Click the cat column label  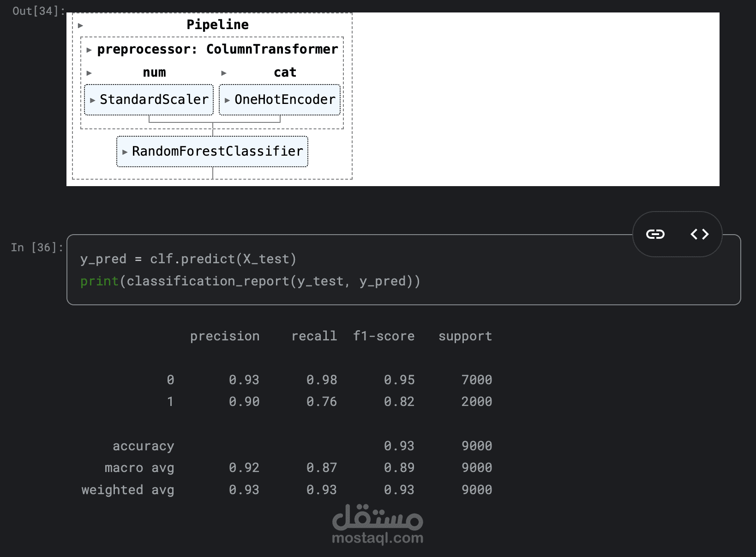point(285,73)
